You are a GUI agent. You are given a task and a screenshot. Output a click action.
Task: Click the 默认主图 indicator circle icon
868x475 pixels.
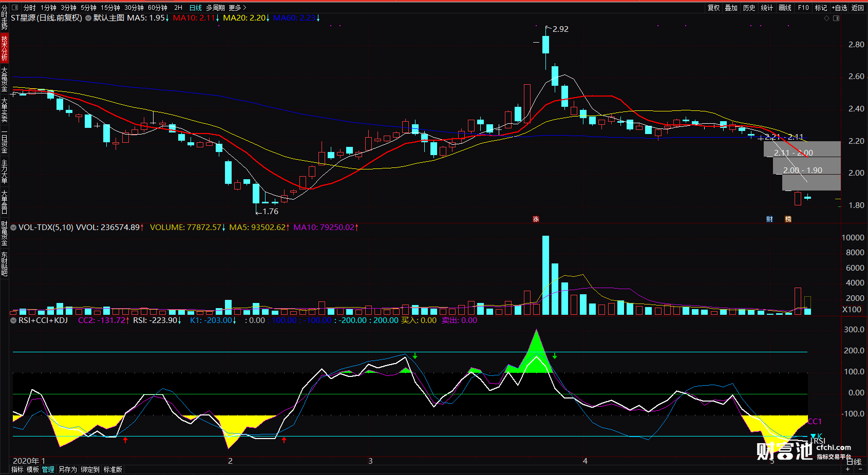click(87, 17)
